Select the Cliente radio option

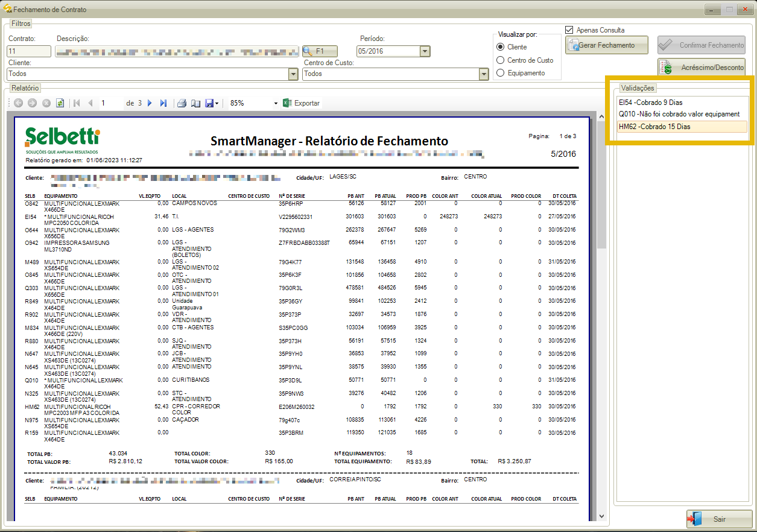pyautogui.click(x=500, y=47)
